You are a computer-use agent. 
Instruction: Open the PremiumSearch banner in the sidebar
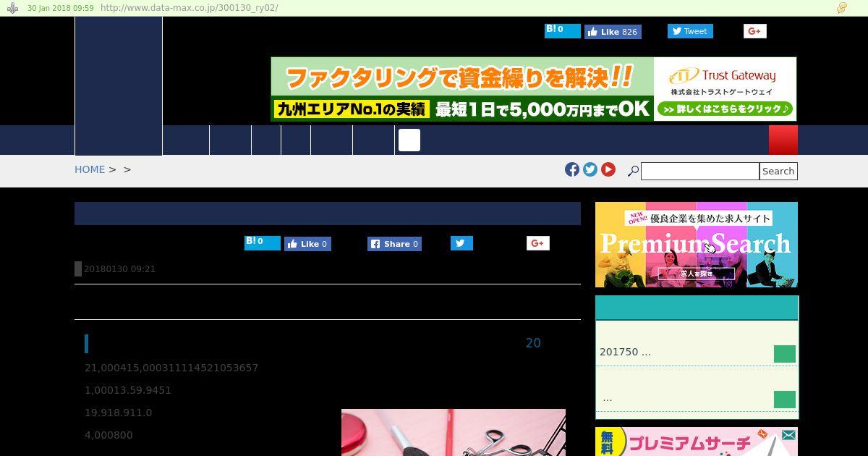click(x=697, y=245)
